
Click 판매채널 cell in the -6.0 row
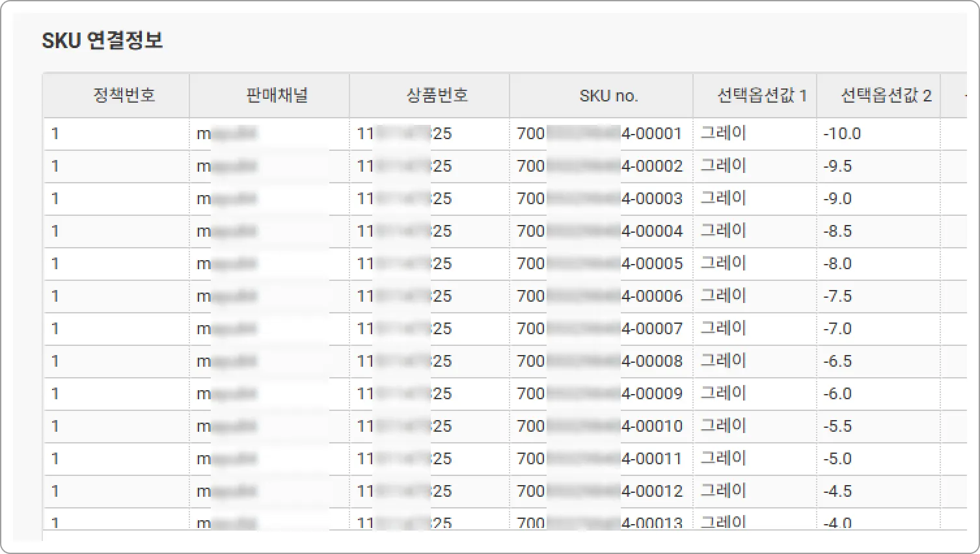[269, 394]
